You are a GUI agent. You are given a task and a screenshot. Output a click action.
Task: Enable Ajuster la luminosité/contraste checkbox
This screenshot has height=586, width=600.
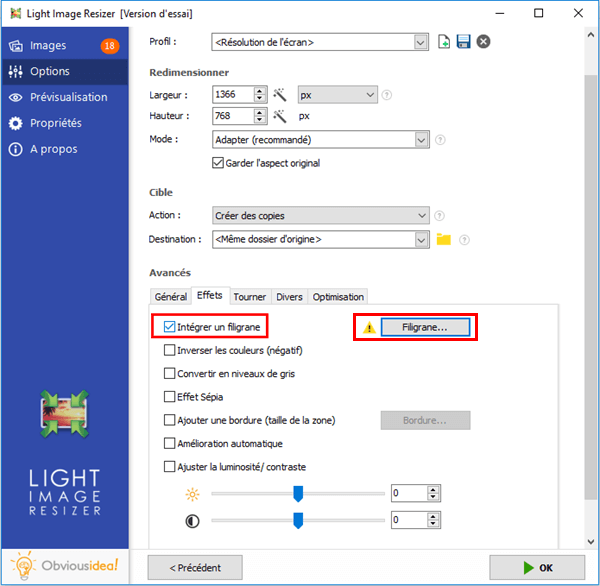pos(170,467)
